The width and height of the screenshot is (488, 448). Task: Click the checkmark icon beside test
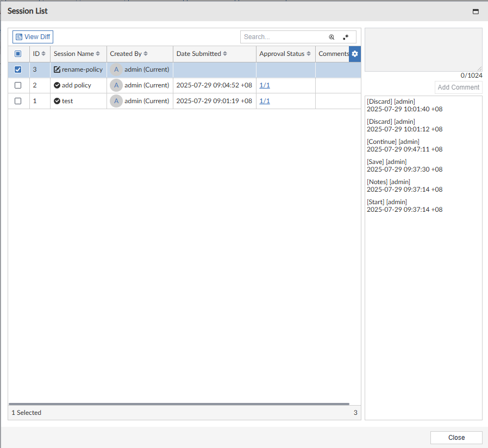pos(57,101)
